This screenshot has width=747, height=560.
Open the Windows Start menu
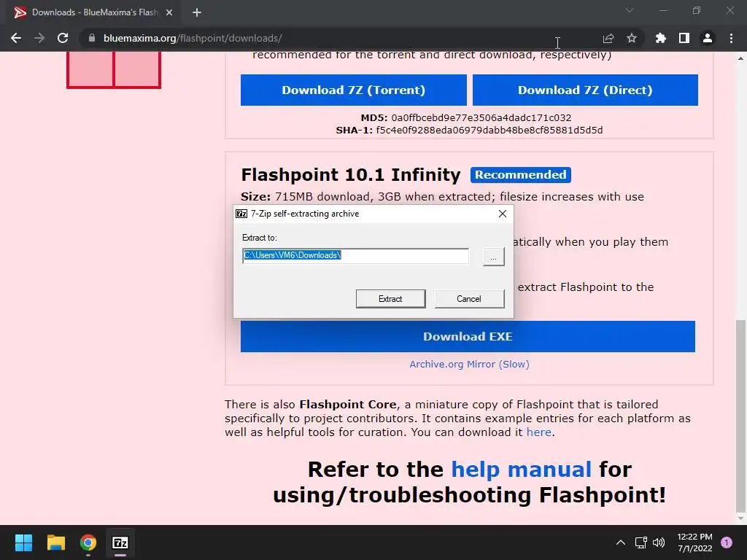[x=23, y=542]
